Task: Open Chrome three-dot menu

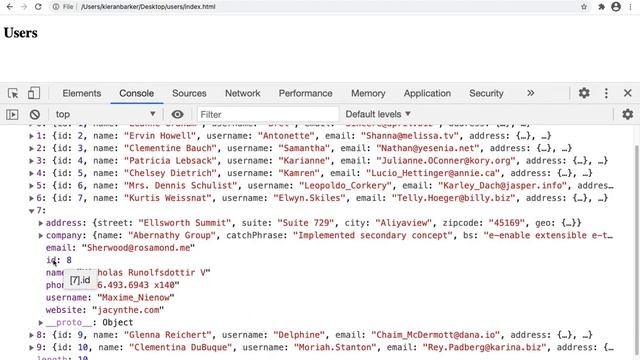Action: pos(631,7)
